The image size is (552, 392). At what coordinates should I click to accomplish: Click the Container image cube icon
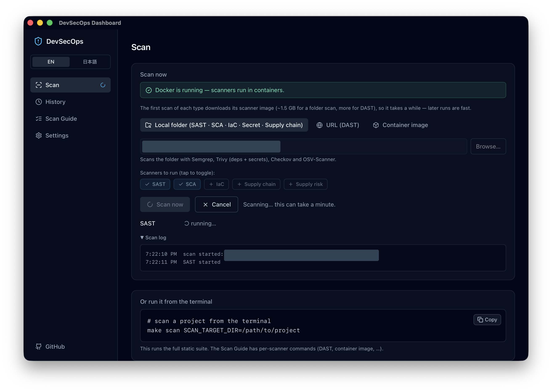point(376,125)
